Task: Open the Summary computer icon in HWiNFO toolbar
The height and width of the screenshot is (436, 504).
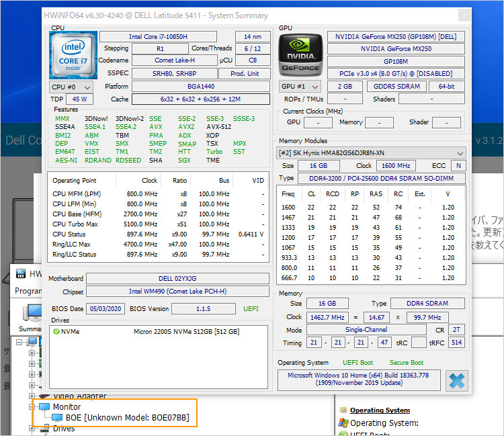Action: (x=32, y=312)
